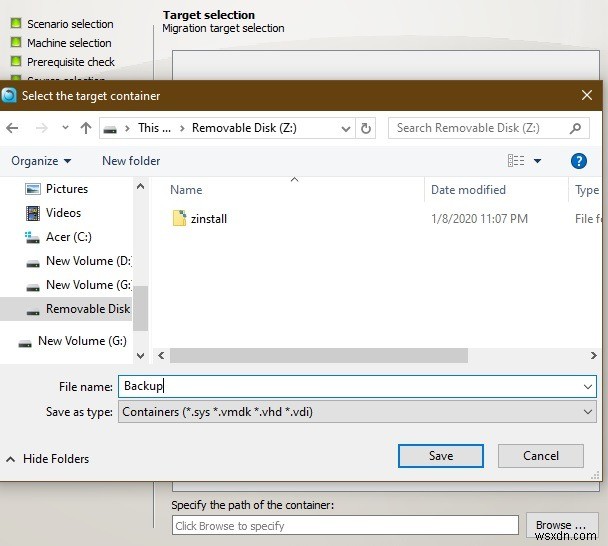Screen dimensions: 608x546
Task: Go up one folder level
Action: click(x=86, y=128)
